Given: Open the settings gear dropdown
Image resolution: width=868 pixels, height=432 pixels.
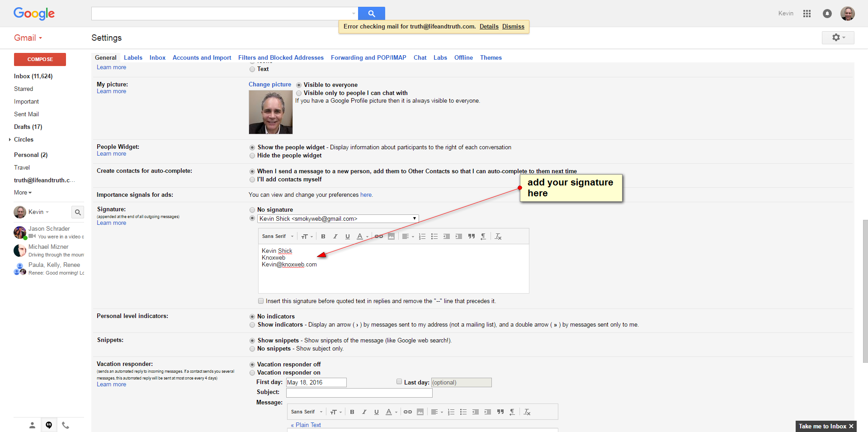Looking at the screenshot, I should 838,38.
